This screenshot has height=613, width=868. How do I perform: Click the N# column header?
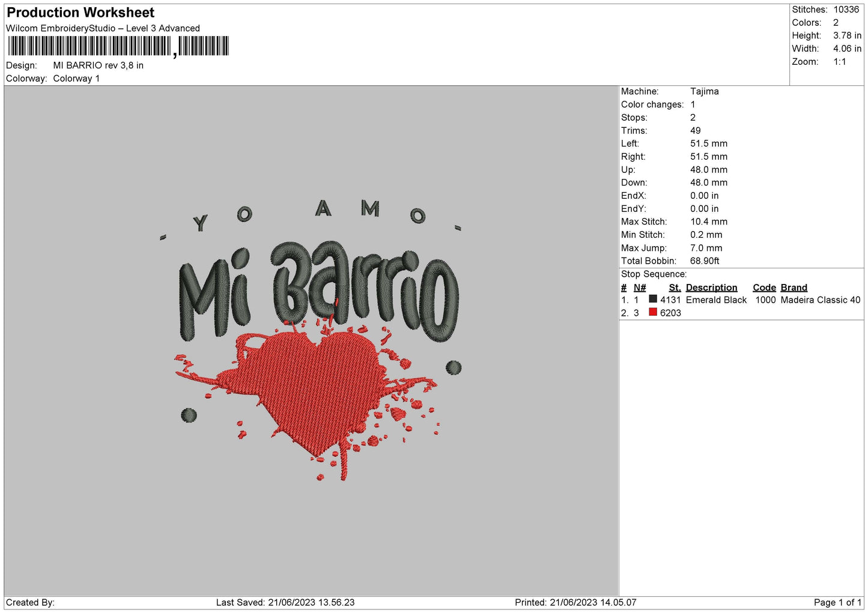(640, 288)
